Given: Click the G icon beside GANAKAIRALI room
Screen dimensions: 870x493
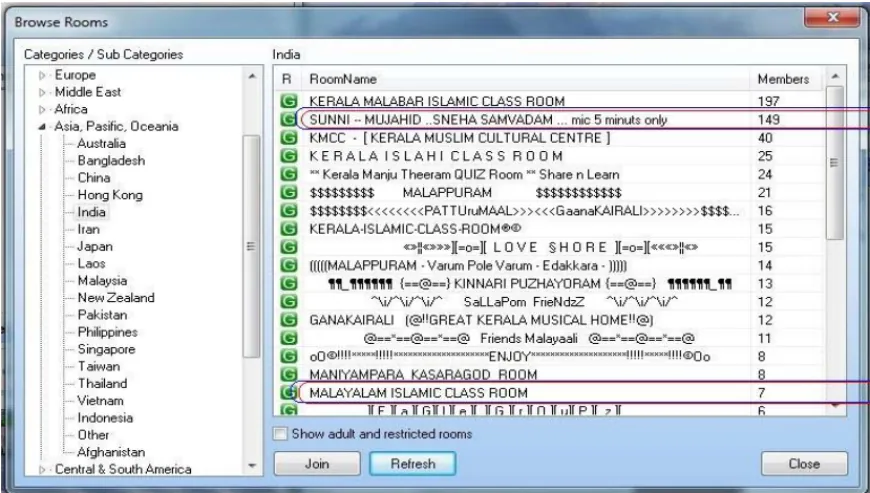Looking at the screenshot, I should pos(288,319).
